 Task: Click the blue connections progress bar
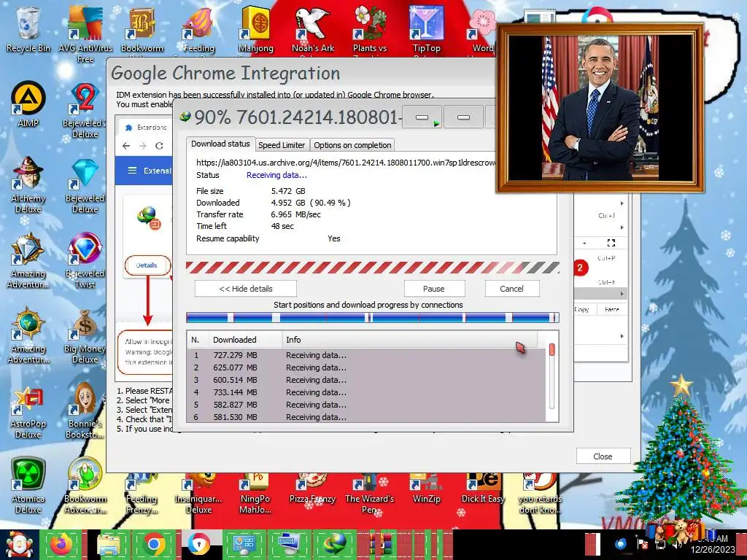[373, 318]
